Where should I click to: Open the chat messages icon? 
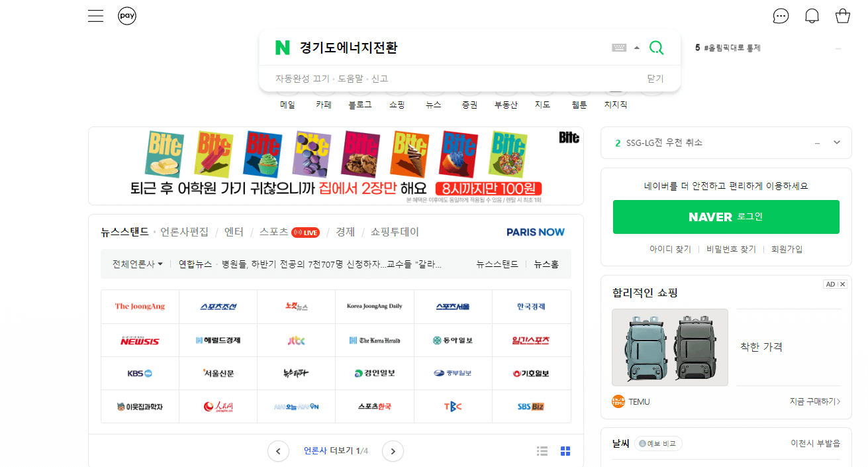click(781, 16)
